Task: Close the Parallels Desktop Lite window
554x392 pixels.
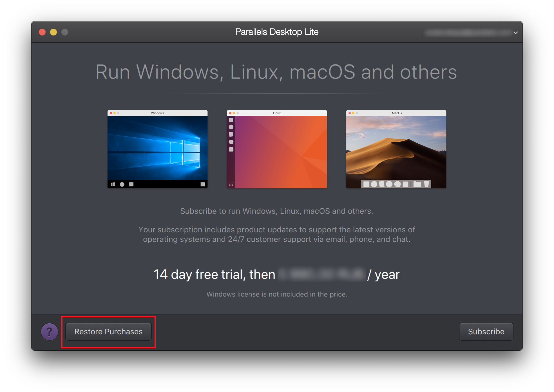Action: pos(42,32)
